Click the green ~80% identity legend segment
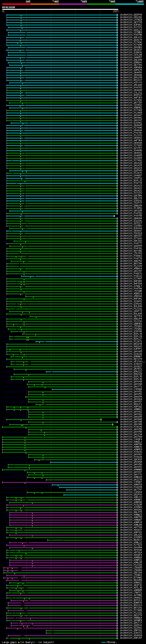Image resolution: width=146 pixels, height=644 pixels. coord(101,4)
